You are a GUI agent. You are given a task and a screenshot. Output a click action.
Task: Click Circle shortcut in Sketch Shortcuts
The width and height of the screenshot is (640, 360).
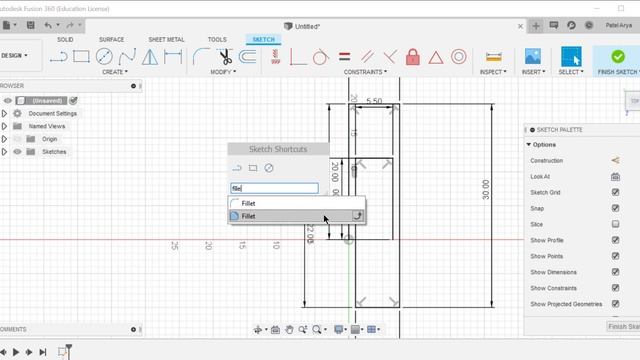pos(269,168)
